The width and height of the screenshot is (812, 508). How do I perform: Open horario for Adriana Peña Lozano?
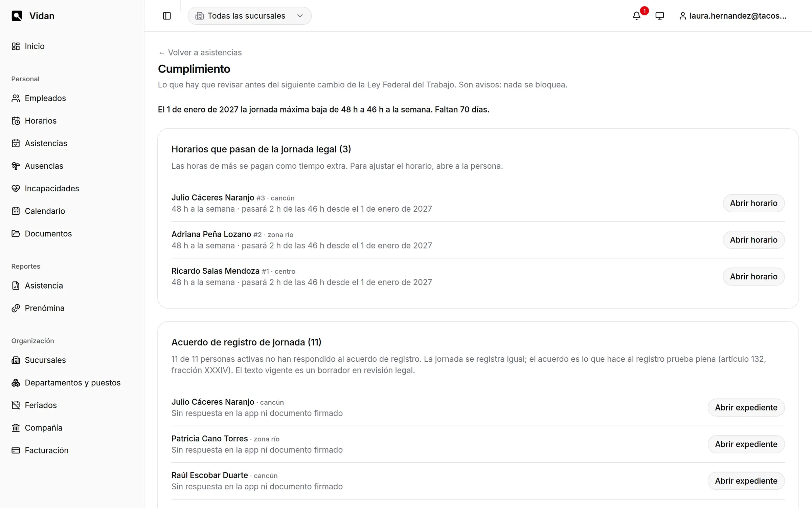click(753, 240)
